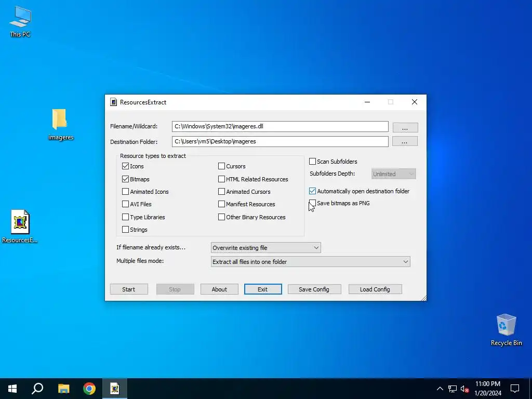Screen dimensions: 532x399
Task: Click the taskbar clock and date
Action: pos(487,389)
